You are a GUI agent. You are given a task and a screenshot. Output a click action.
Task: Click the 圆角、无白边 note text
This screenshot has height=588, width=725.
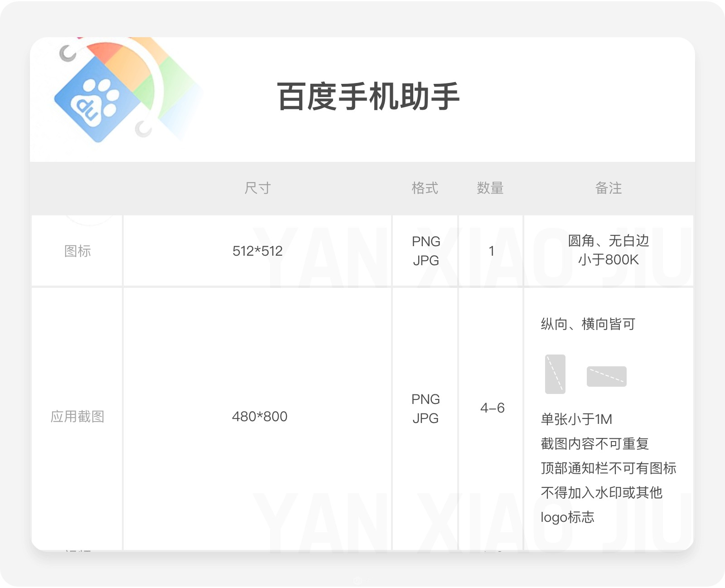pyautogui.click(x=608, y=241)
